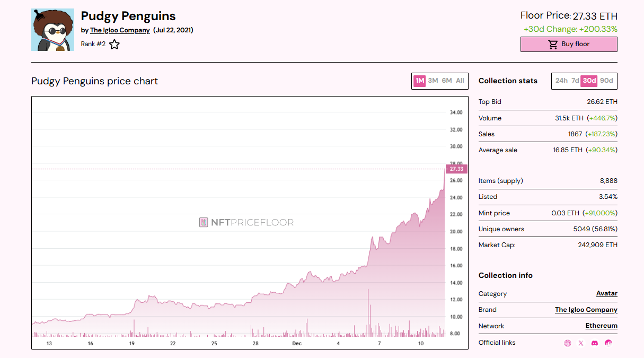Select the 1M chart range
The height and width of the screenshot is (358, 644).
pyautogui.click(x=420, y=81)
